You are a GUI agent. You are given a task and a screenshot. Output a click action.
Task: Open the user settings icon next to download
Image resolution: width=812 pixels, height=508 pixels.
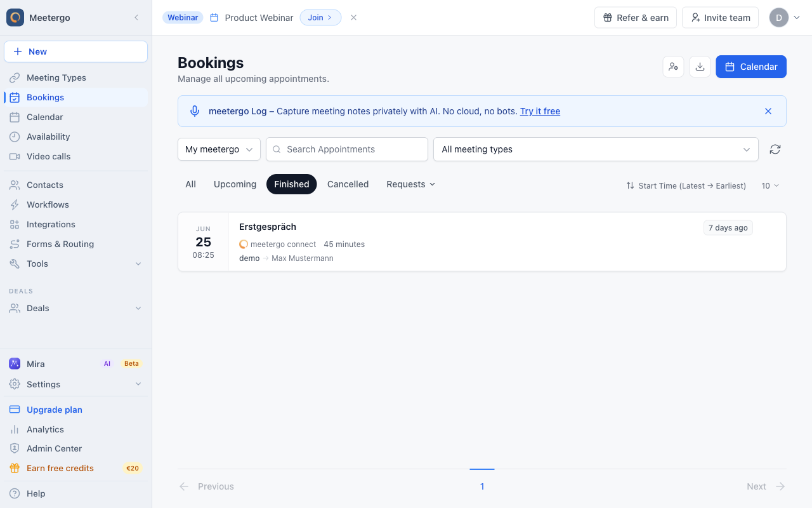[673, 67]
